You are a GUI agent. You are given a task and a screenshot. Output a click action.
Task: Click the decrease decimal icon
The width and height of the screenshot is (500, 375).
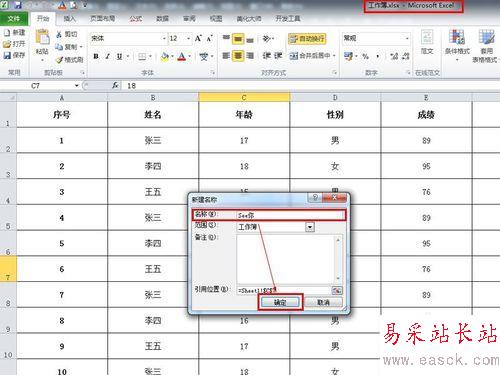pyautogui.click(x=405, y=56)
